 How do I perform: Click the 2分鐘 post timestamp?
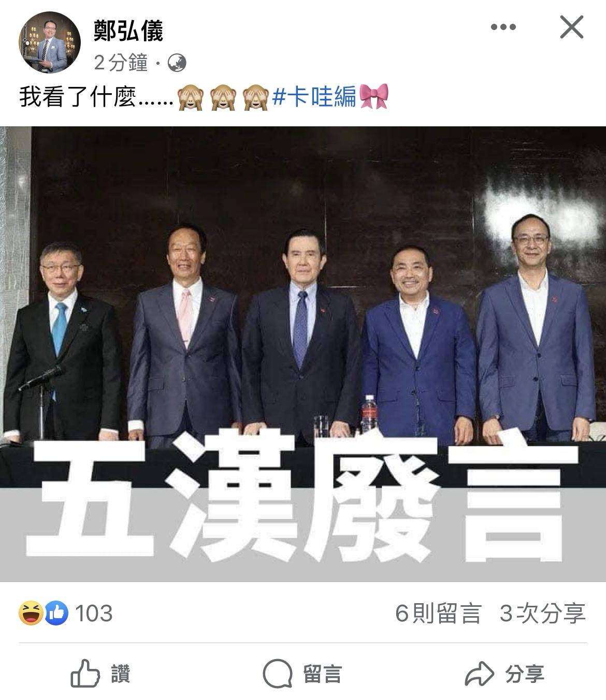point(121,63)
